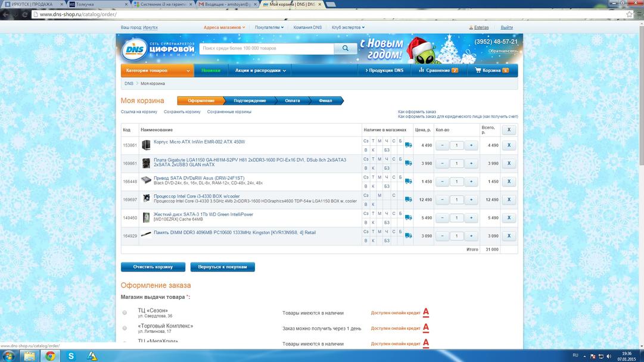Click delivery truck icon for Корпус InWin row
644x362 pixels.
(x=408, y=145)
